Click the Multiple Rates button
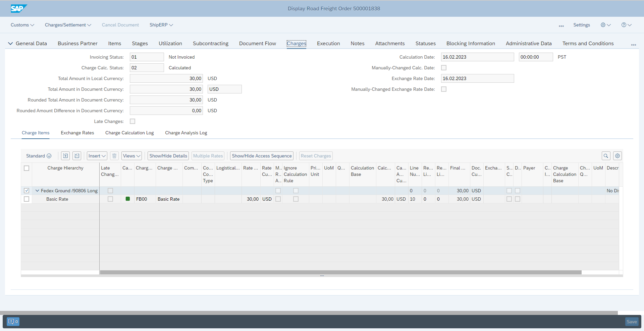Screen dimensions: 644x331 208,156
